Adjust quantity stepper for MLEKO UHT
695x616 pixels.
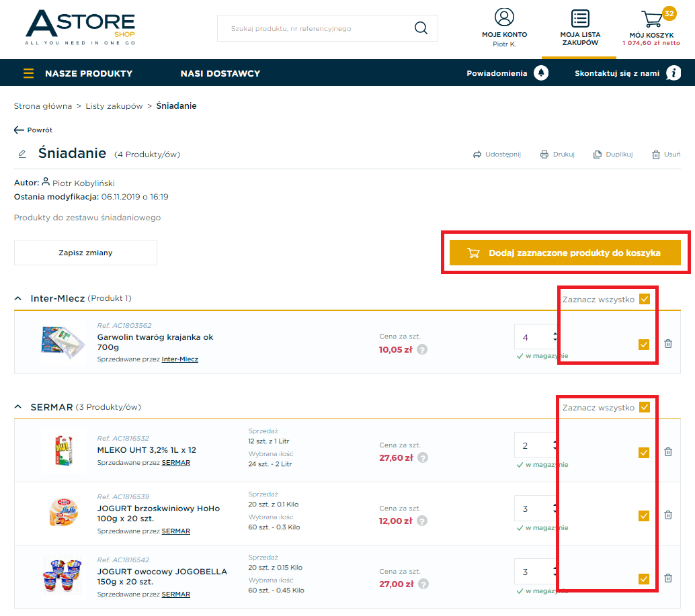[x=555, y=445]
